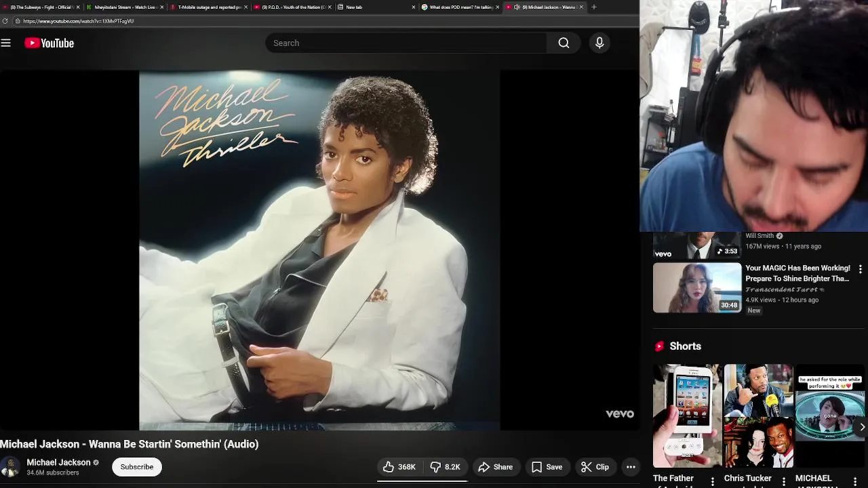
Task: Open the three-dot more actions menu
Action: pos(631,467)
